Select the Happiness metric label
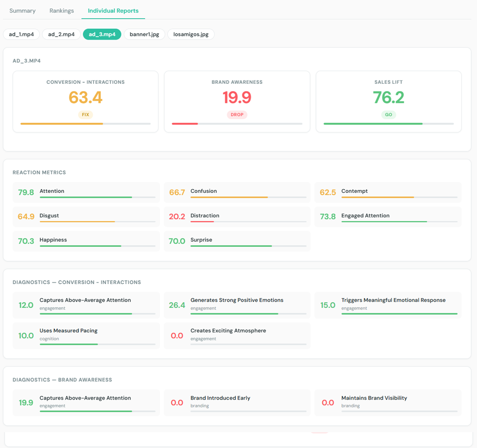 pos(53,240)
